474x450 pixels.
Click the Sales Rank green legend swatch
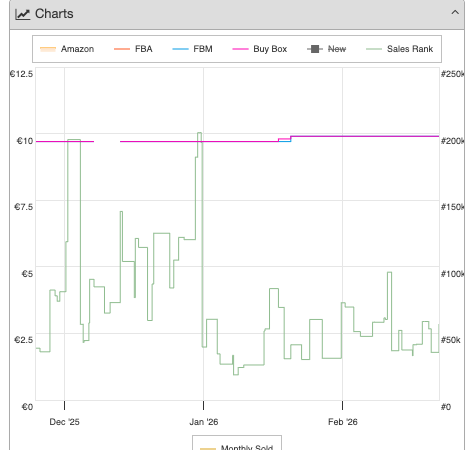(x=374, y=49)
